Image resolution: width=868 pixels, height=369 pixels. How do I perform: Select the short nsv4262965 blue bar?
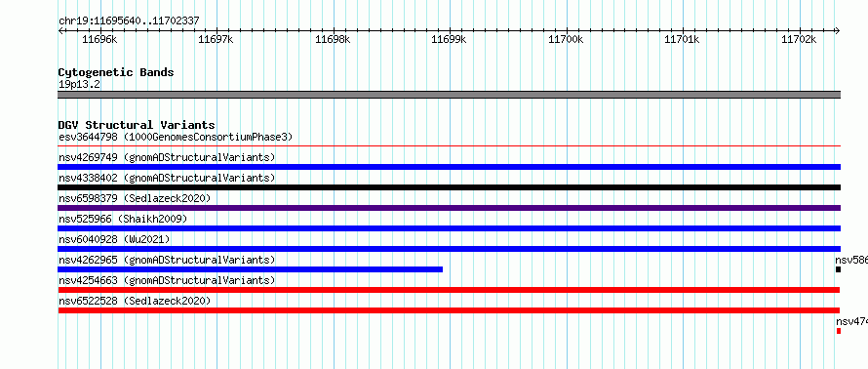click(251, 269)
